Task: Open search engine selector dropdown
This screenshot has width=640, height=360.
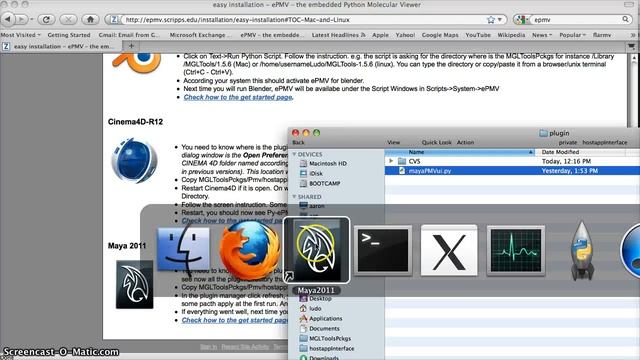Action: coord(522,19)
